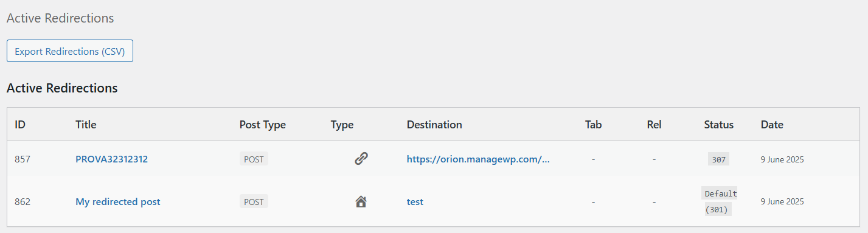868x233 pixels.
Task: Select the ID column header
Action: click(x=20, y=125)
